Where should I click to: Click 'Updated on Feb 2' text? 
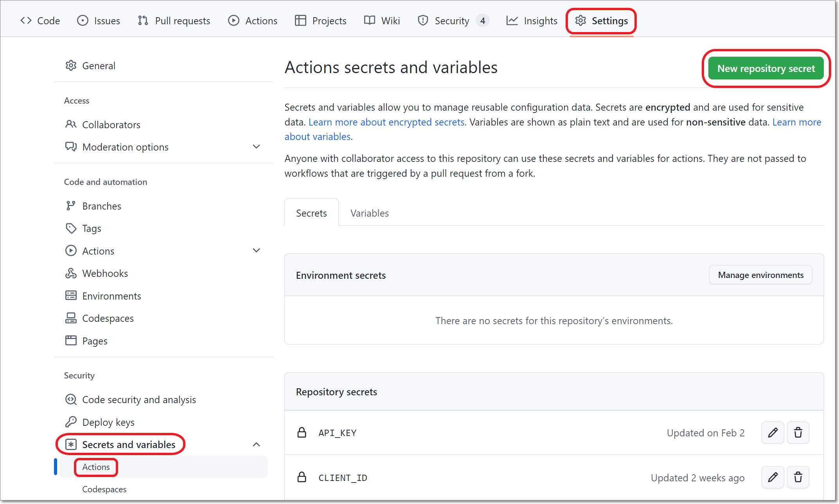pyautogui.click(x=706, y=433)
